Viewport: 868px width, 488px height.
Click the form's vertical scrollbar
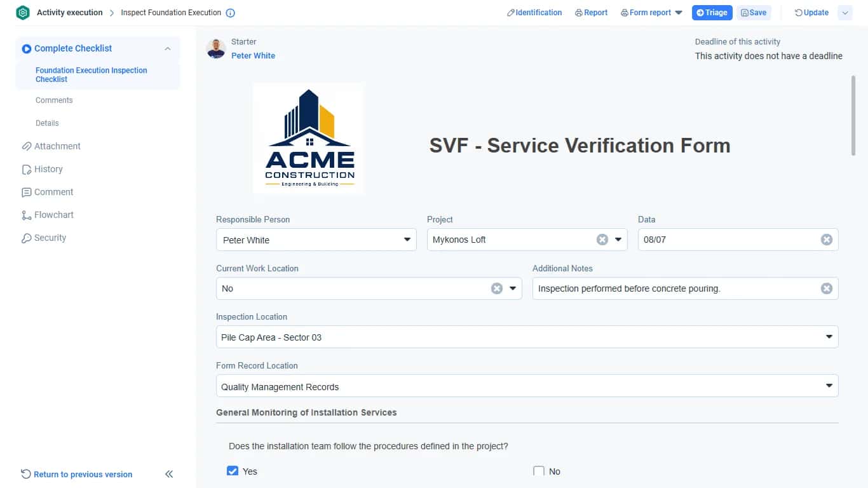pos(853,116)
